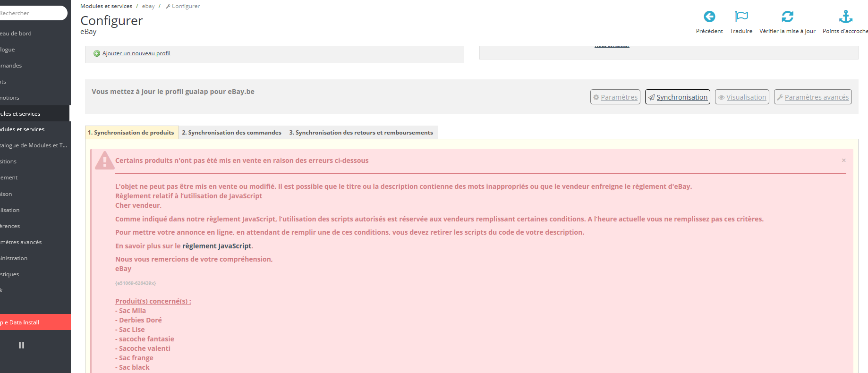868x373 pixels.
Task: Open the Paramètres avancés button
Action: pos(813,97)
